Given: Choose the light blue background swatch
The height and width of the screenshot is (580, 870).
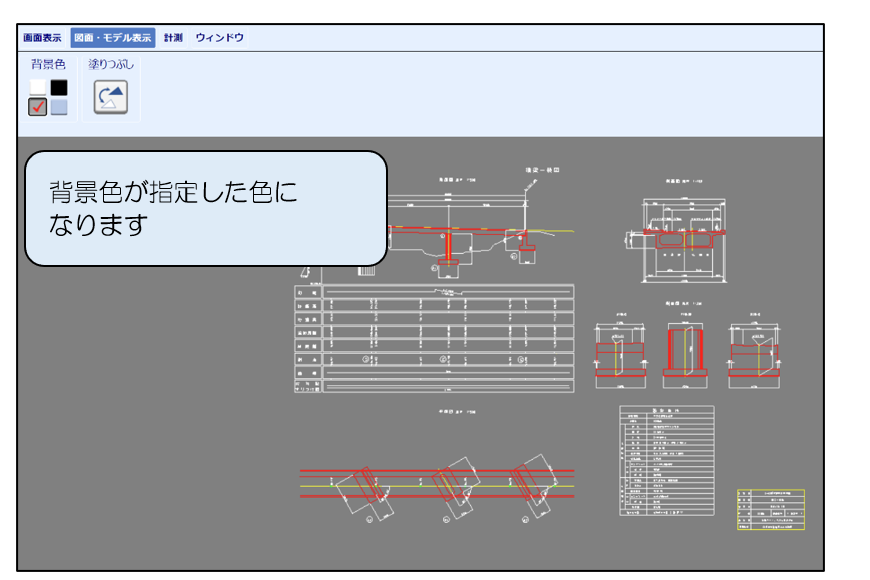Looking at the screenshot, I should click(x=59, y=107).
